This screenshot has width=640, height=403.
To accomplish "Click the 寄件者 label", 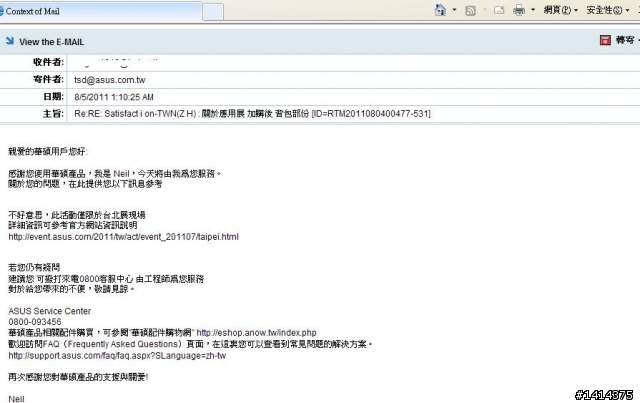I will 48,79.
